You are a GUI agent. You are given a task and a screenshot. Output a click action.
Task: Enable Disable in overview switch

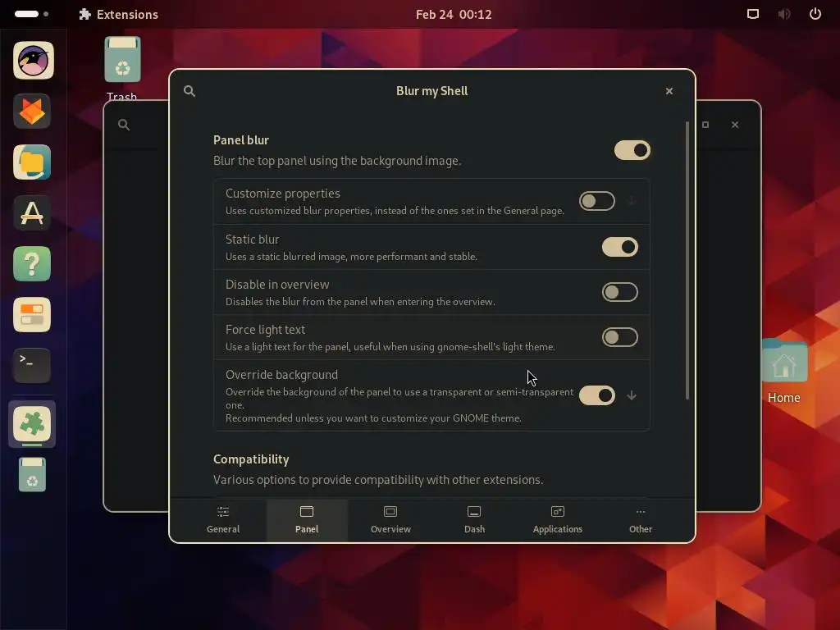620,293
